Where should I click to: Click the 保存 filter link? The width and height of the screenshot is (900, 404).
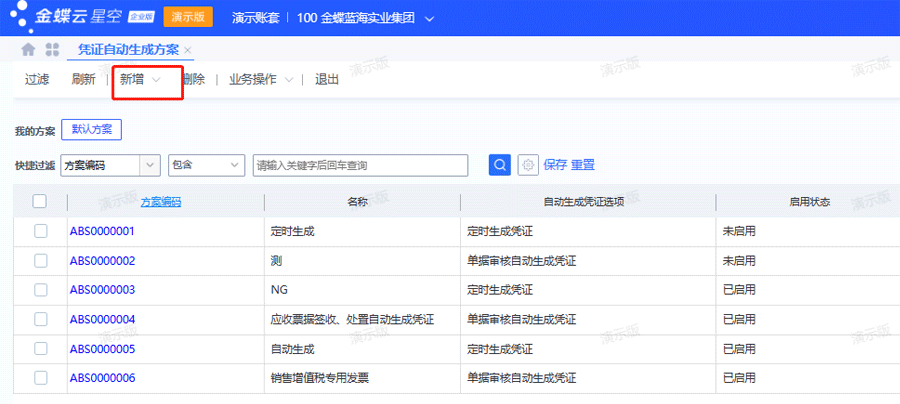pyautogui.click(x=555, y=165)
